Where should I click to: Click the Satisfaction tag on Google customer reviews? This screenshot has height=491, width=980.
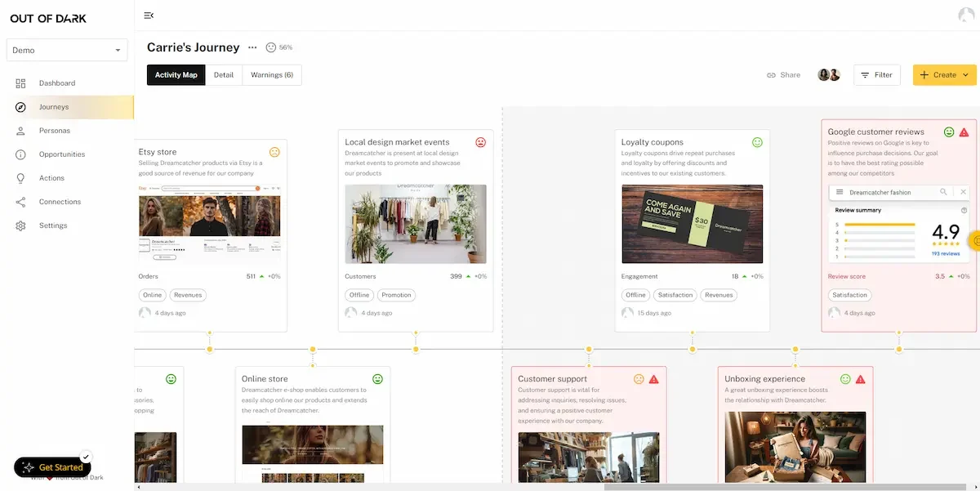(850, 295)
